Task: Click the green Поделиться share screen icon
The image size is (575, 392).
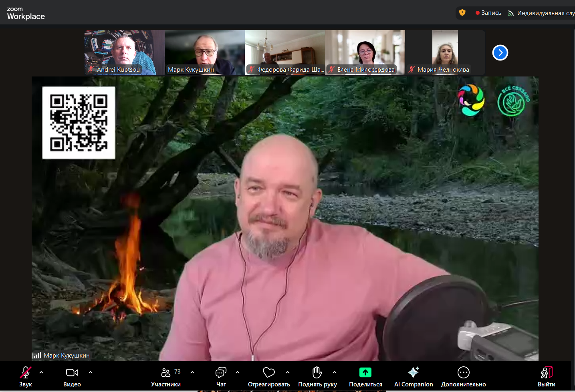Action: click(x=365, y=373)
